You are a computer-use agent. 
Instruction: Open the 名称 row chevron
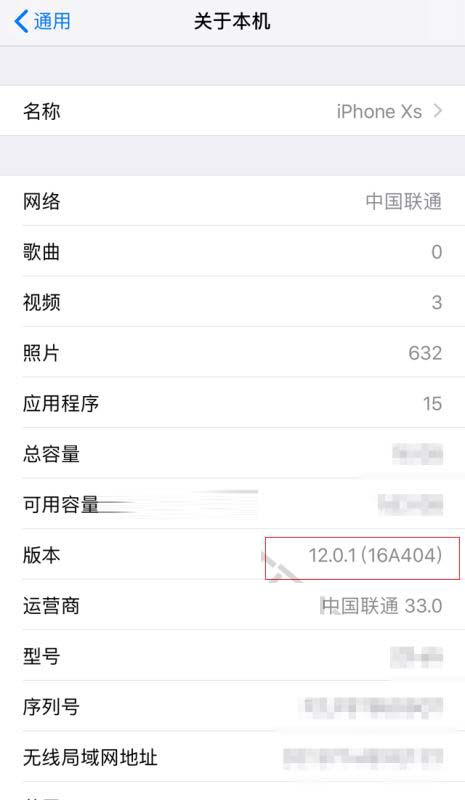437,111
